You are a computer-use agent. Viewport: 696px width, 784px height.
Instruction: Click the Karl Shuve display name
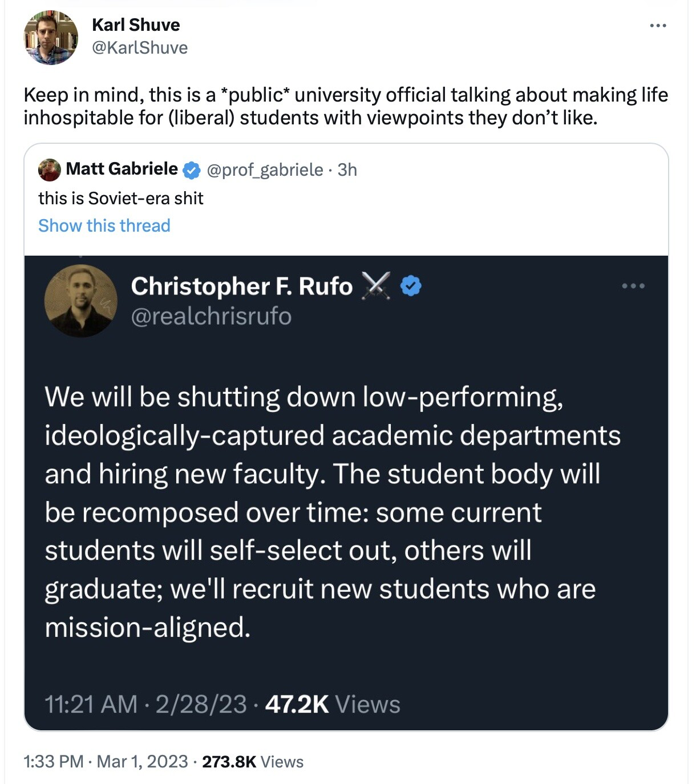(x=136, y=25)
